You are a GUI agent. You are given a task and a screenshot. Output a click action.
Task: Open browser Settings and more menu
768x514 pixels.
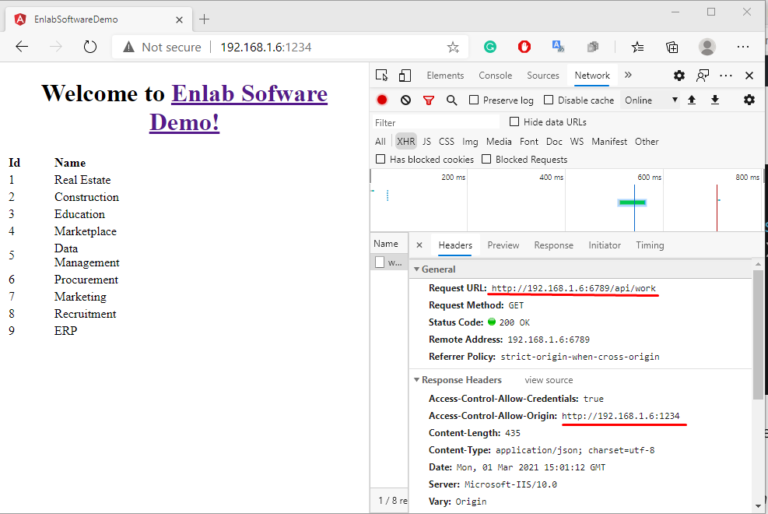pos(743,47)
